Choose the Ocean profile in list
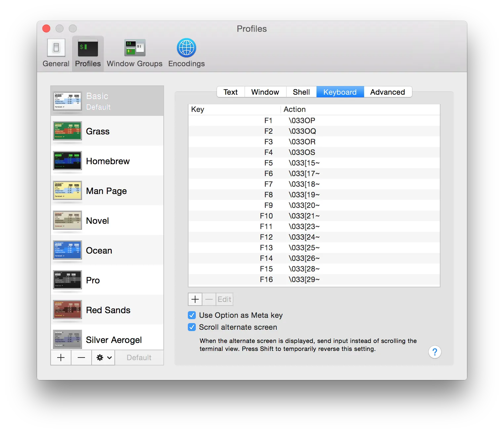504x433 pixels. coord(99,251)
